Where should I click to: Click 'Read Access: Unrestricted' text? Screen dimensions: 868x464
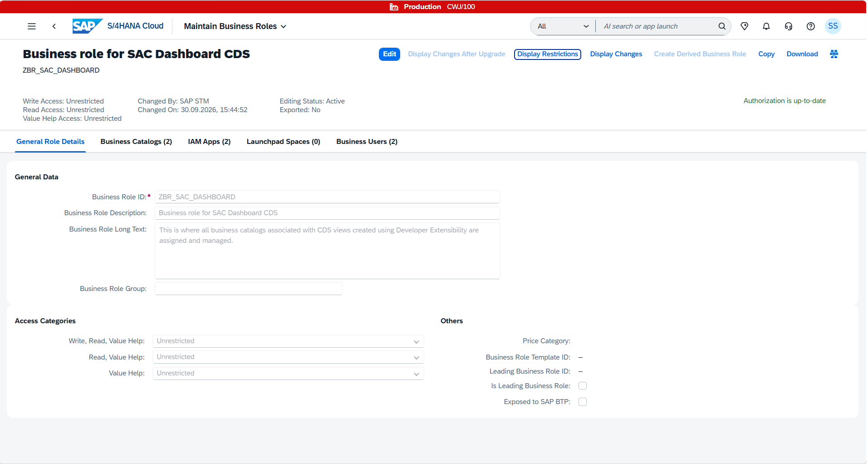click(64, 110)
